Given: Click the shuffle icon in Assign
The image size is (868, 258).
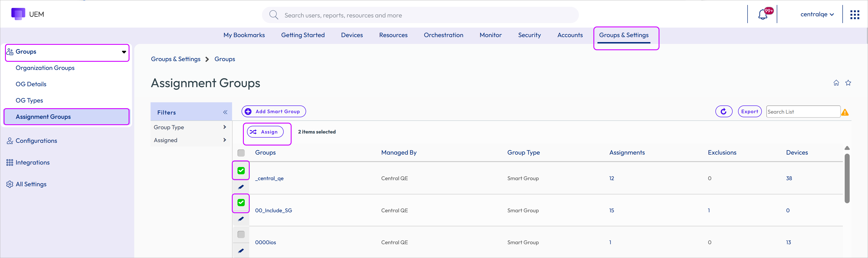Looking at the screenshot, I should [x=253, y=132].
